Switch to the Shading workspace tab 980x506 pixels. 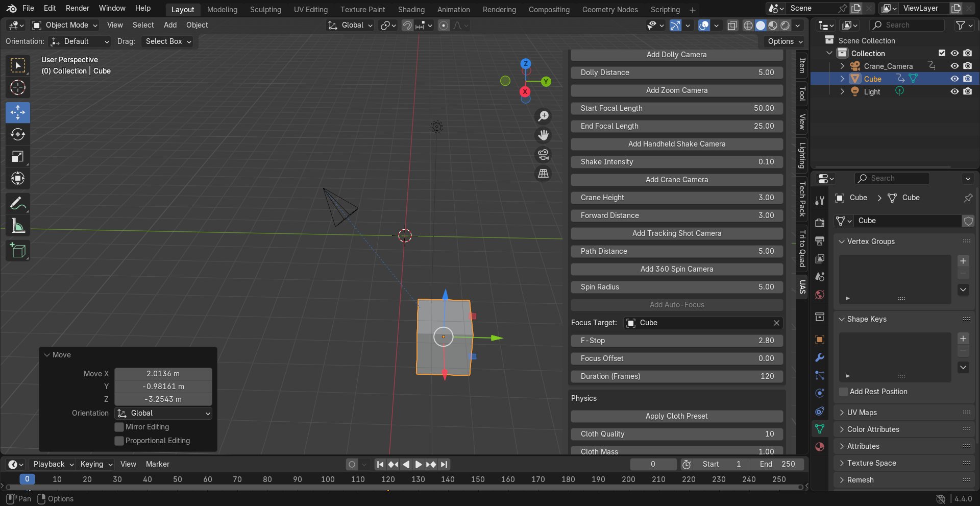pyautogui.click(x=411, y=9)
